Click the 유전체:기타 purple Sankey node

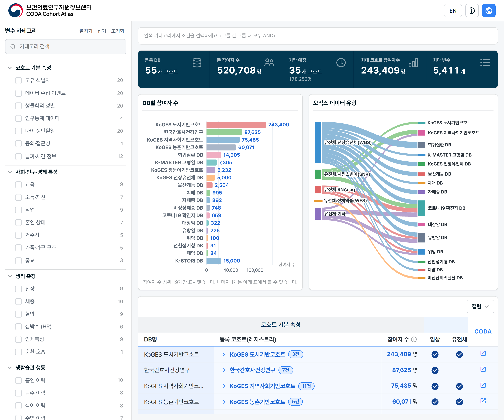coord(318,214)
